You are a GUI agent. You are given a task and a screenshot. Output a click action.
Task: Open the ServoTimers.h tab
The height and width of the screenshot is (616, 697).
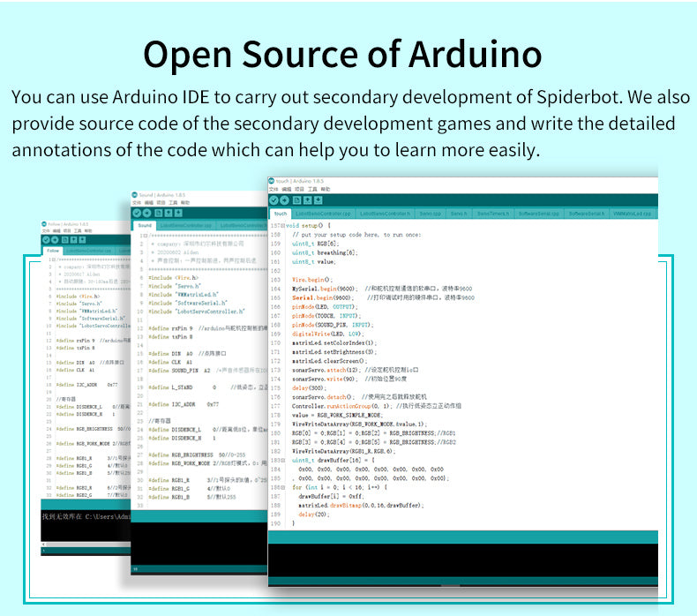pos(491,214)
